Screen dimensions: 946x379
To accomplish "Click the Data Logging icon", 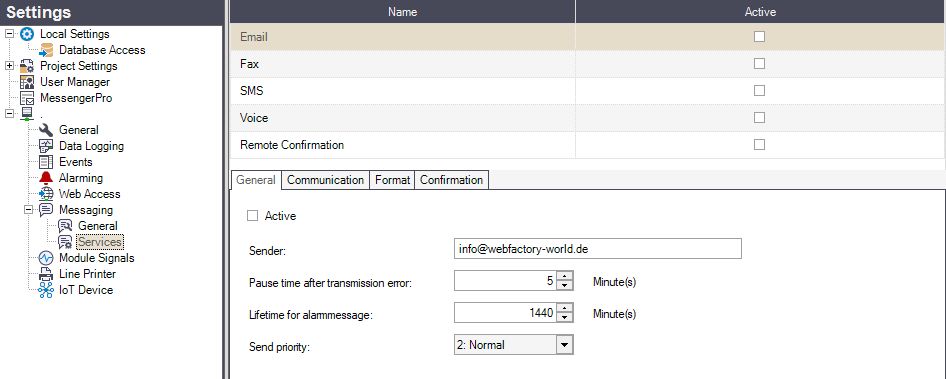I will (x=46, y=146).
